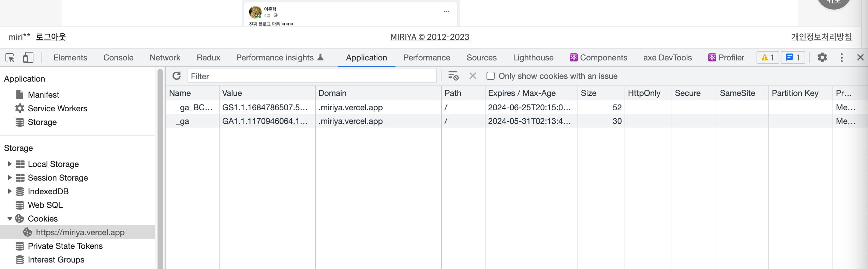Click the GA1.1.1170946064.1… value cell
This screenshot has height=269, width=868.
pos(267,121)
